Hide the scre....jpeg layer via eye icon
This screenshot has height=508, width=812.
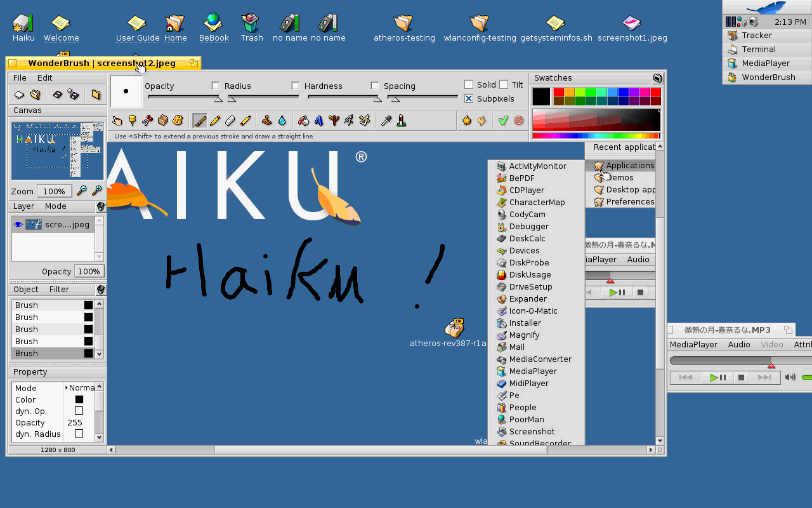(18, 224)
